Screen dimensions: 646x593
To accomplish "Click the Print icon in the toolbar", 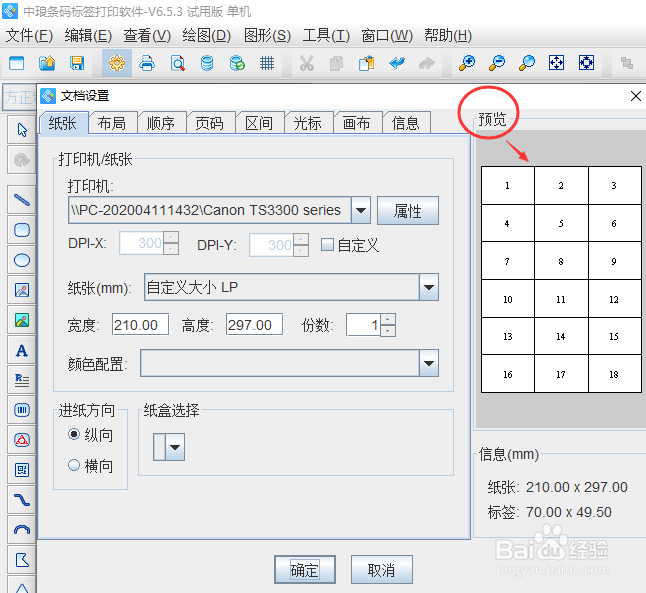I will [147, 63].
